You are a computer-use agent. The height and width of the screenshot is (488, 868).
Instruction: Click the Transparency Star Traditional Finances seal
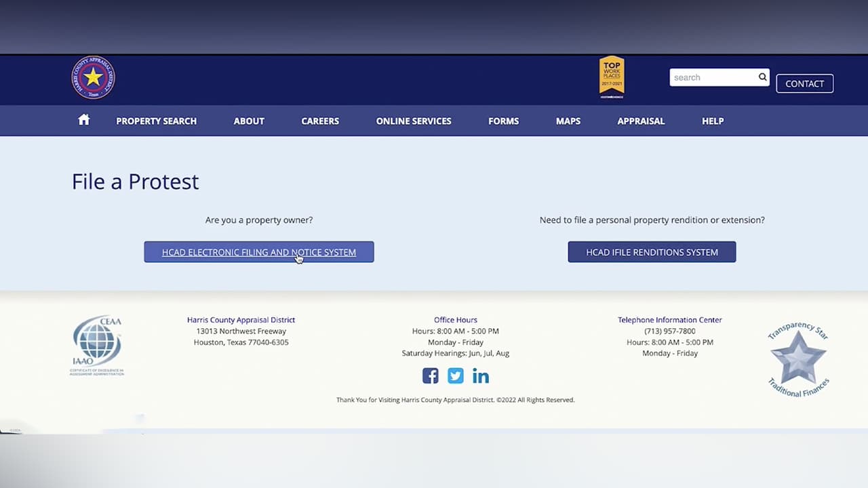point(798,358)
